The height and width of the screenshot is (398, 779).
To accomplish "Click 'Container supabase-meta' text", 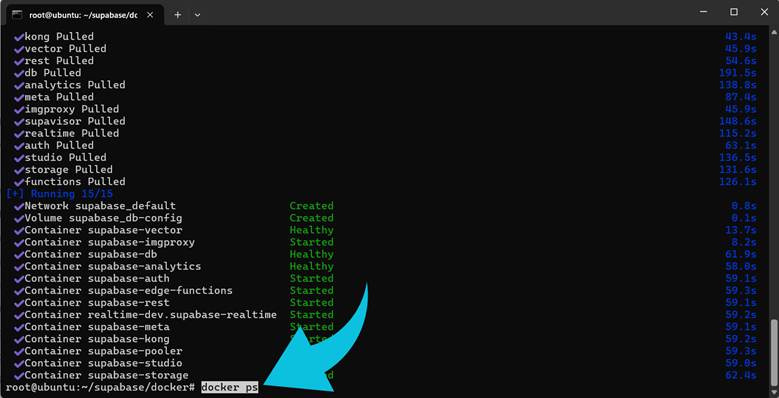I will (97, 327).
